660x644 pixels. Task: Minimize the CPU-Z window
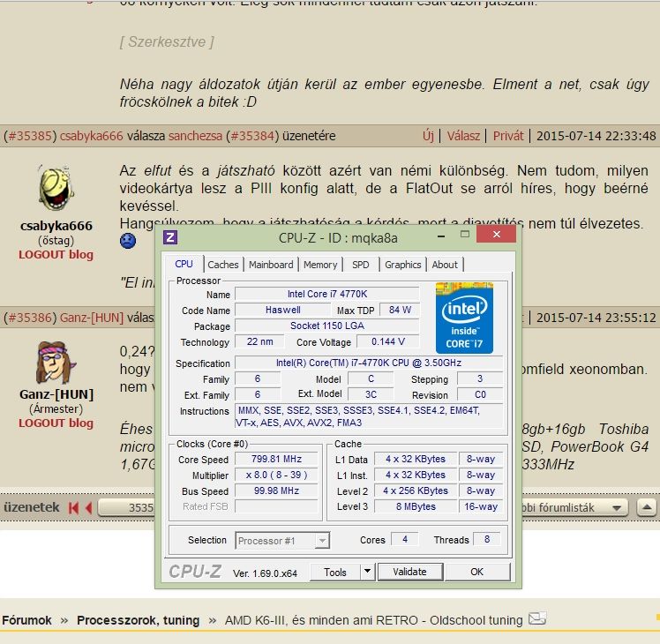441,236
